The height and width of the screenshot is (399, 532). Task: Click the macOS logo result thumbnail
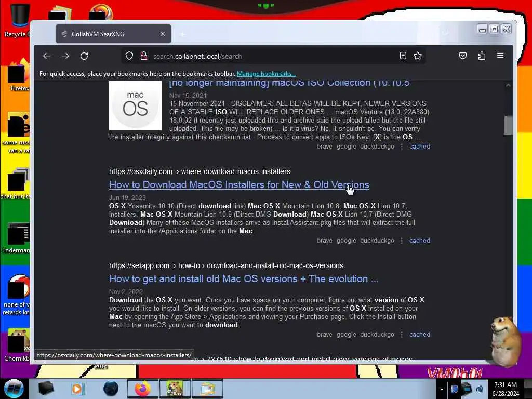(135, 105)
